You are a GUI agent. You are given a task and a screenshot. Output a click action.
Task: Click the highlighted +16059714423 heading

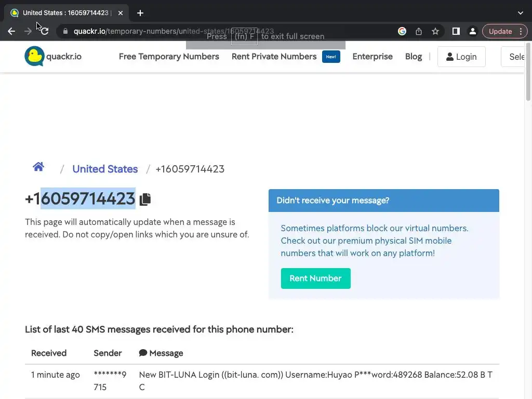pos(81,199)
